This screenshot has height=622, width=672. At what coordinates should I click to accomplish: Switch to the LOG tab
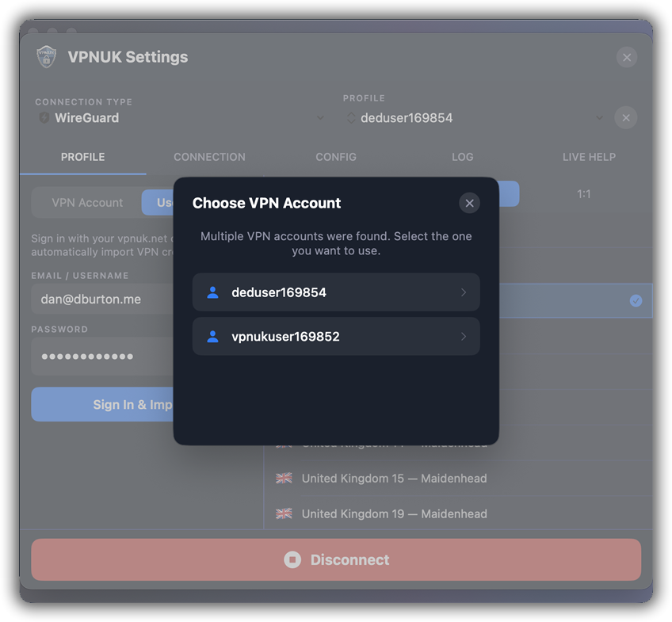point(463,157)
